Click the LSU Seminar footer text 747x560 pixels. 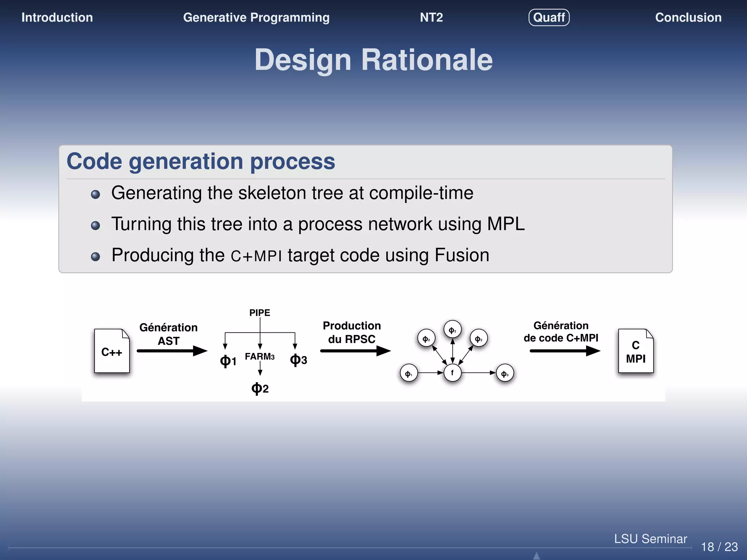click(650, 539)
